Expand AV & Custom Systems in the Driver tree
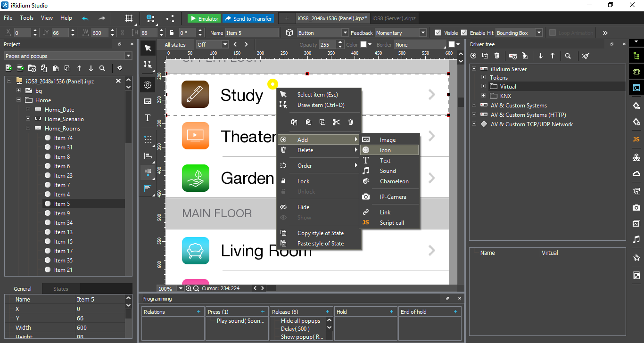644x343 pixels. 474,105
